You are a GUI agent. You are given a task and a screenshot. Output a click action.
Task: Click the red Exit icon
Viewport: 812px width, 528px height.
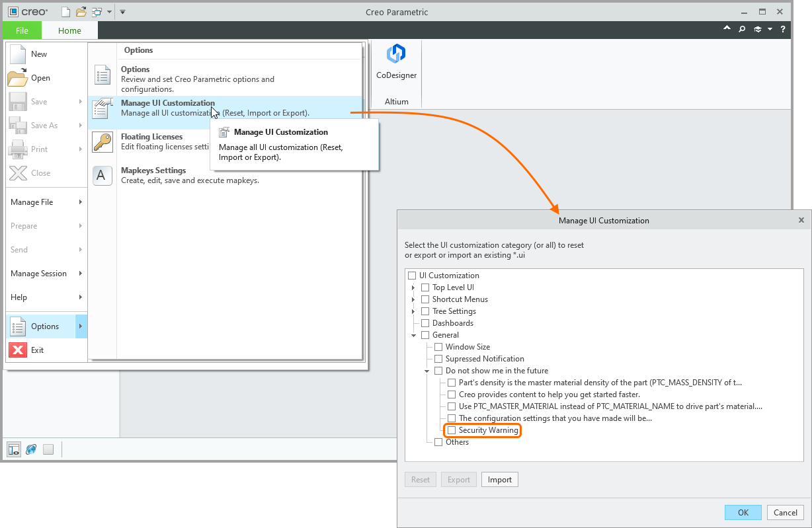click(18, 350)
